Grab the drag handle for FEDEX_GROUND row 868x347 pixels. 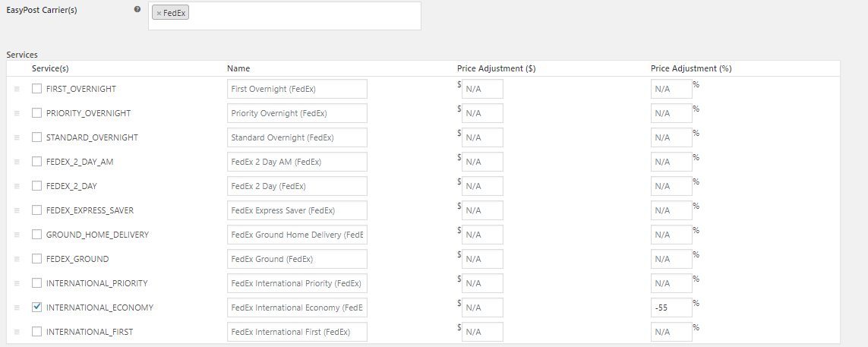point(17,259)
